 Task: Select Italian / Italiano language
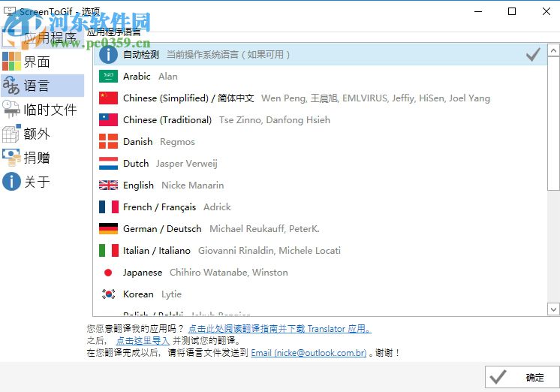pos(320,251)
